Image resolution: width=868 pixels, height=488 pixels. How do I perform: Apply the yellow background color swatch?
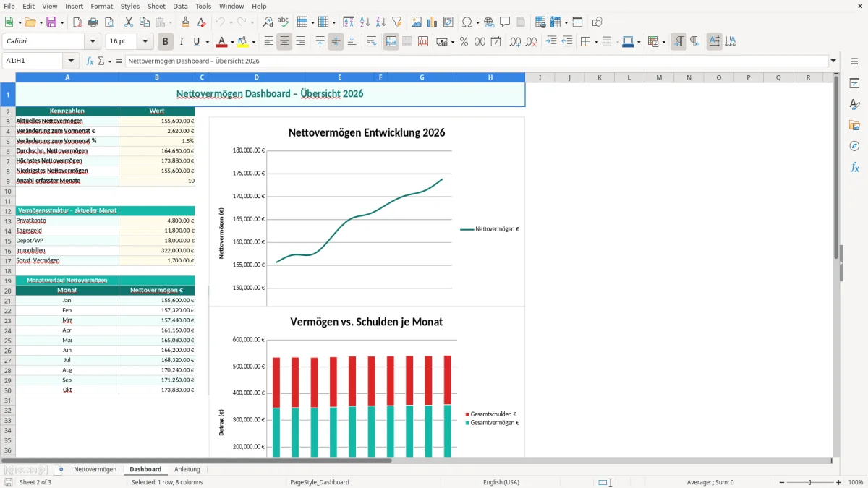[243, 42]
